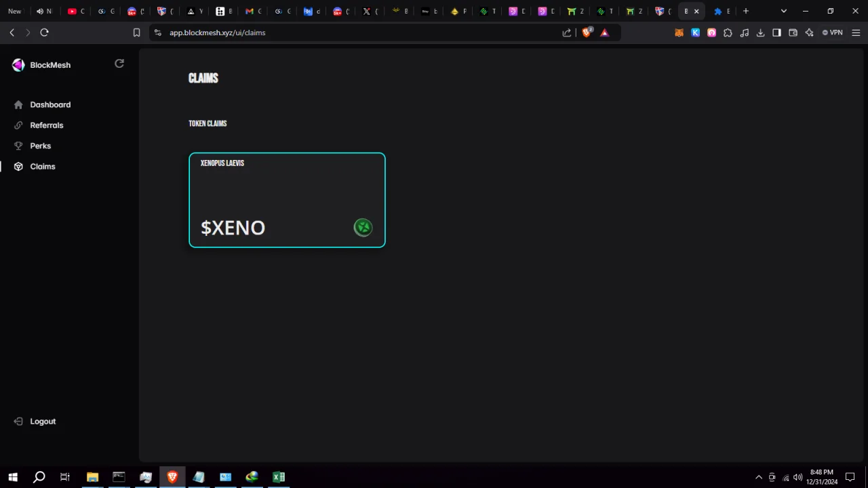This screenshot has width=868, height=488.
Task: Click the Logout arrow icon
Action: coord(18,422)
